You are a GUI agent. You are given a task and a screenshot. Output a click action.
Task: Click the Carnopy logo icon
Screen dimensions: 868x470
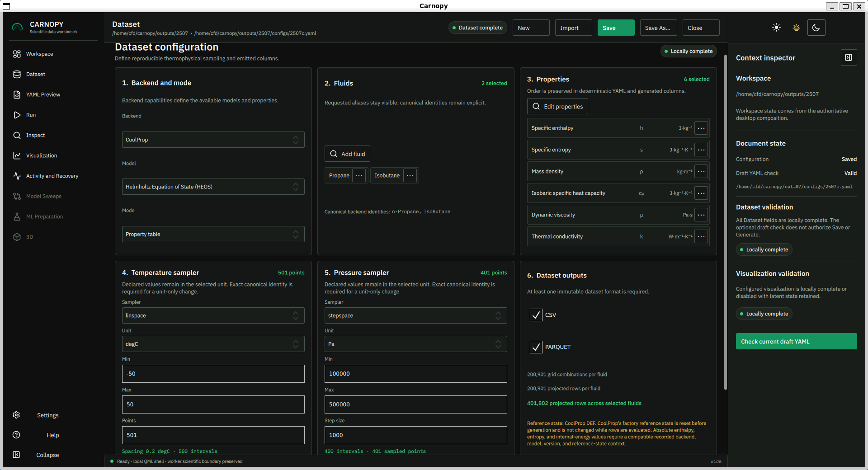[x=17, y=27]
